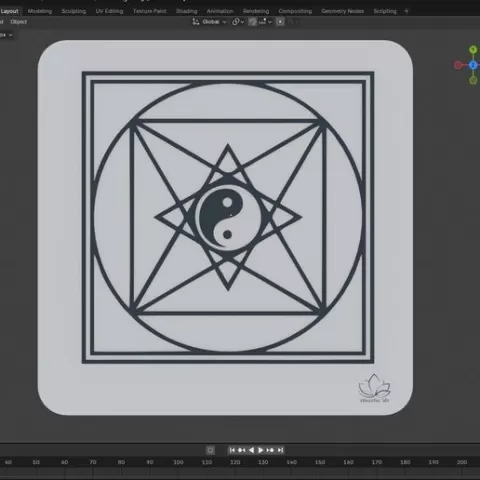Screen dimensions: 480x480
Task: Click the transform orientation axes icon
Action: (x=196, y=22)
